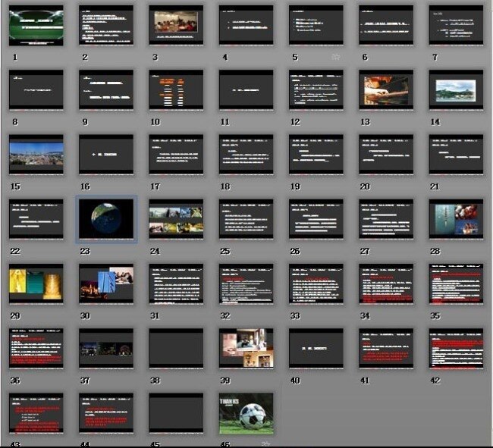This screenshot has height=448, width=493.
Task: Pick slide 16 thumbnail
Action: (106, 155)
